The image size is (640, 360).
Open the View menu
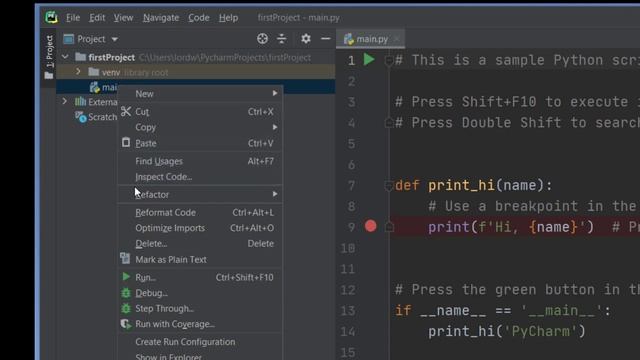tap(123, 18)
